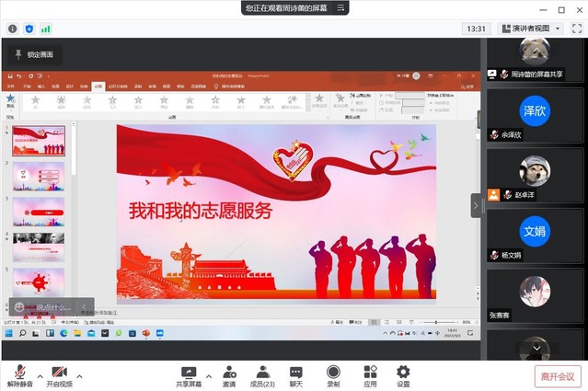The image size is (588, 391).
Task: Toggle 锁定画面 pin screen
Action: pyautogui.click(x=34, y=54)
